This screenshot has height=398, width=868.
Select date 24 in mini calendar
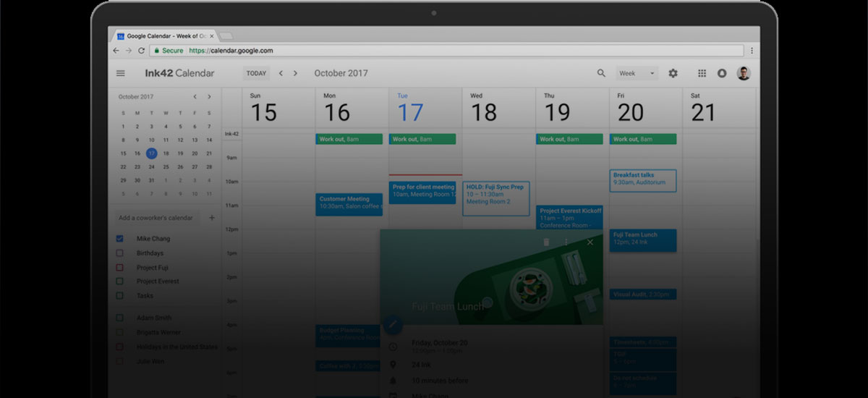[151, 167]
